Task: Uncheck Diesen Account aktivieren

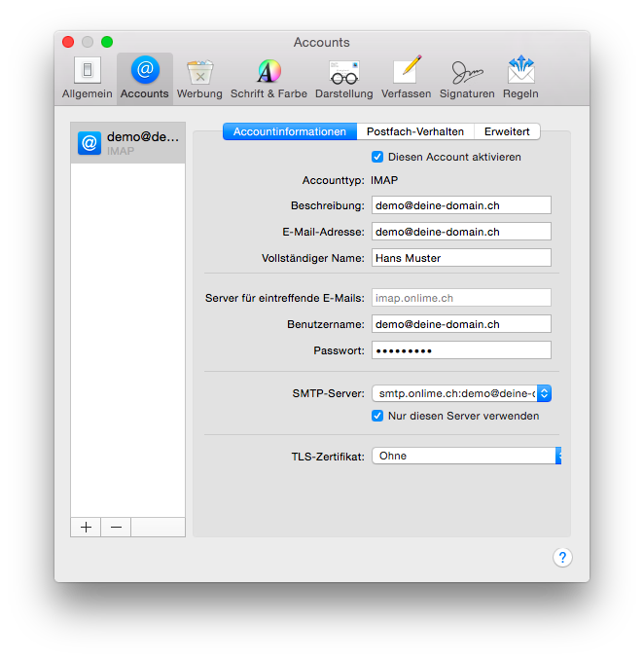Action: pos(377,157)
